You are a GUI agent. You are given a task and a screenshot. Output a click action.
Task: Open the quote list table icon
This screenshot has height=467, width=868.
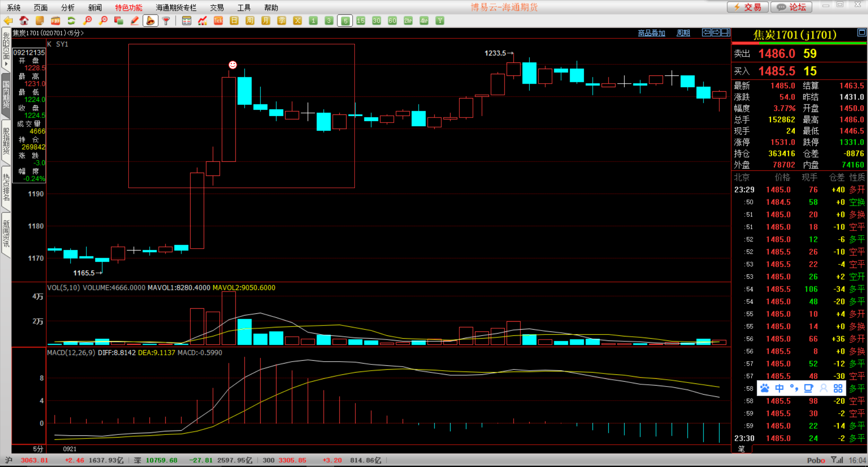click(186, 21)
